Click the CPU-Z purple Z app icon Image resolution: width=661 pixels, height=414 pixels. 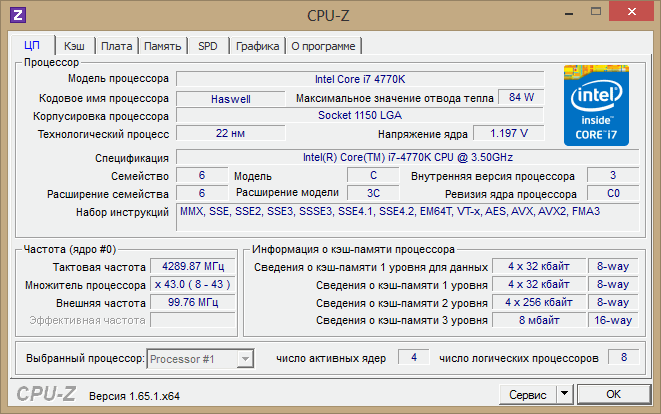click(x=18, y=15)
